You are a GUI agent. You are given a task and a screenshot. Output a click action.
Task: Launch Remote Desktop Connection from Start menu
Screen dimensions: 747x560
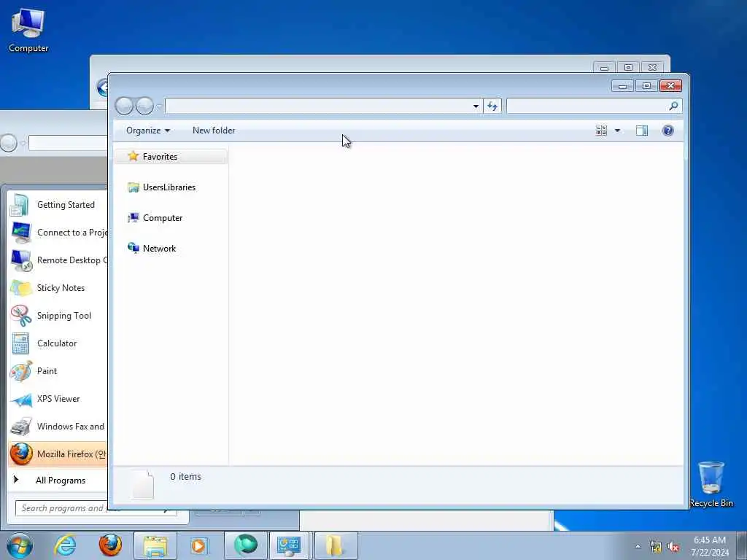coord(58,260)
